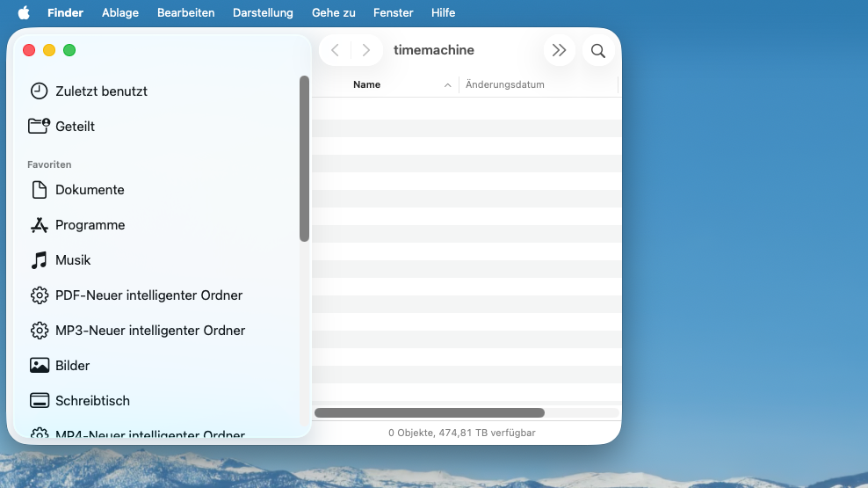Click the sidebar vertical scrollbar

(x=304, y=158)
